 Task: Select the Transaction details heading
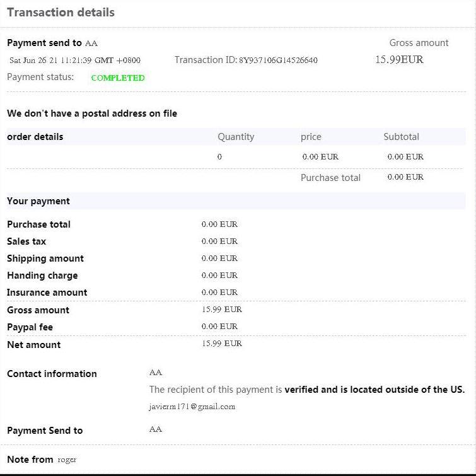[61, 13]
